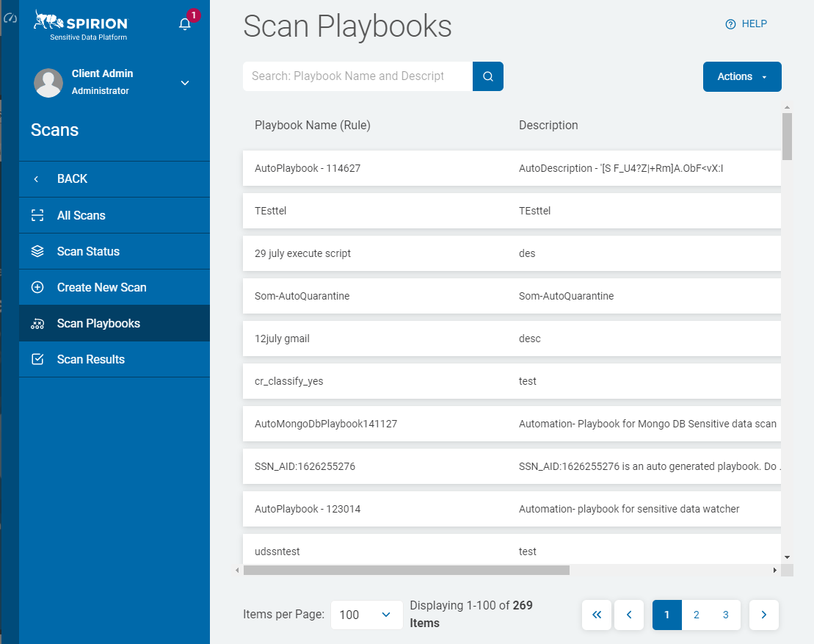This screenshot has width=814, height=644.
Task: Select the AutoPlaybook - 123014 playbook
Action: [308, 509]
